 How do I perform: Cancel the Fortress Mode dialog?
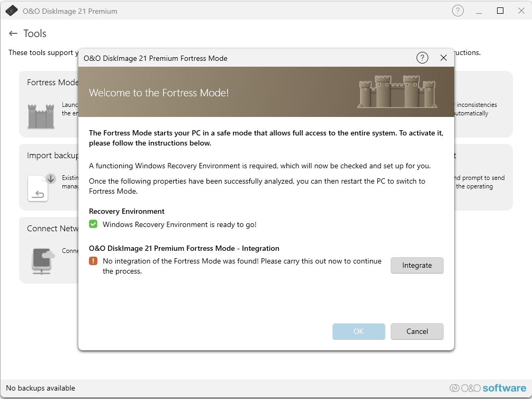[x=417, y=331]
